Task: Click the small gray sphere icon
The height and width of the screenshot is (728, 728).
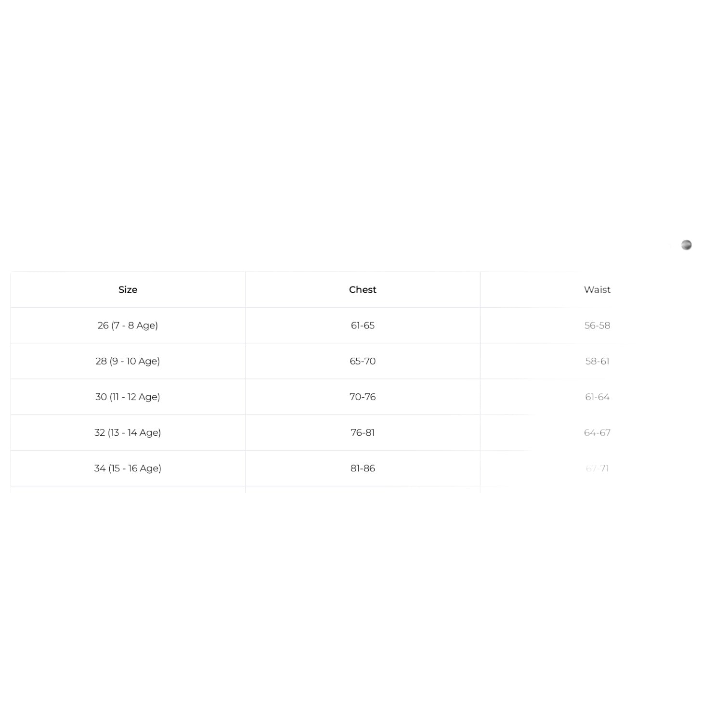Action: pos(686,245)
